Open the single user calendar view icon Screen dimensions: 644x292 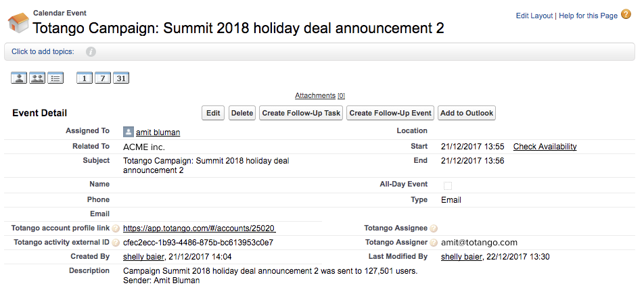(19, 78)
